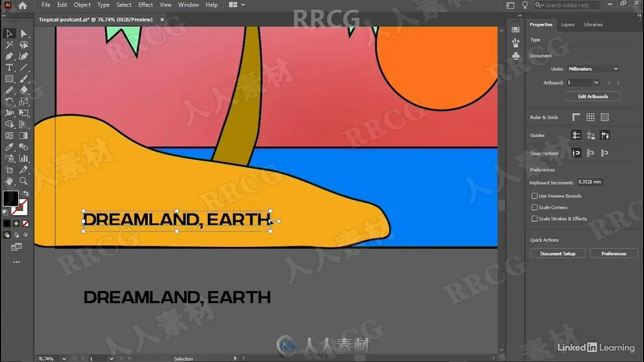
Task: Select the Shaper pencil tool
Action: tap(9, 90)
